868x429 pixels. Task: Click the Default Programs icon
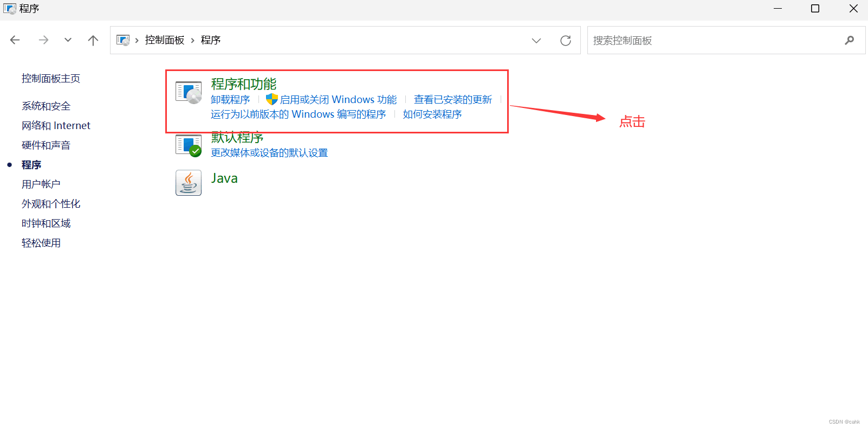(x=189, y=145)
